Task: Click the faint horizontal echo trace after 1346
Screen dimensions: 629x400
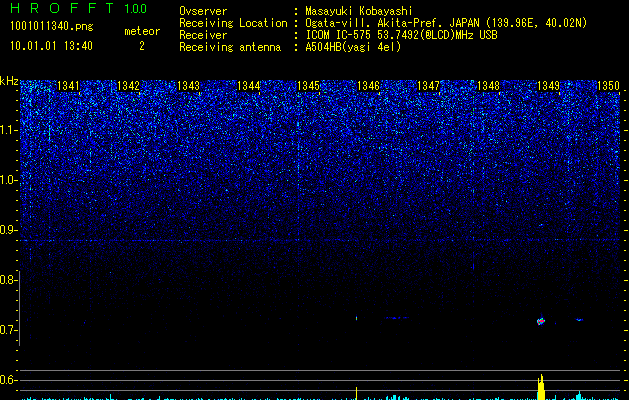Action: pyautogui.click(x=398, y=318)
